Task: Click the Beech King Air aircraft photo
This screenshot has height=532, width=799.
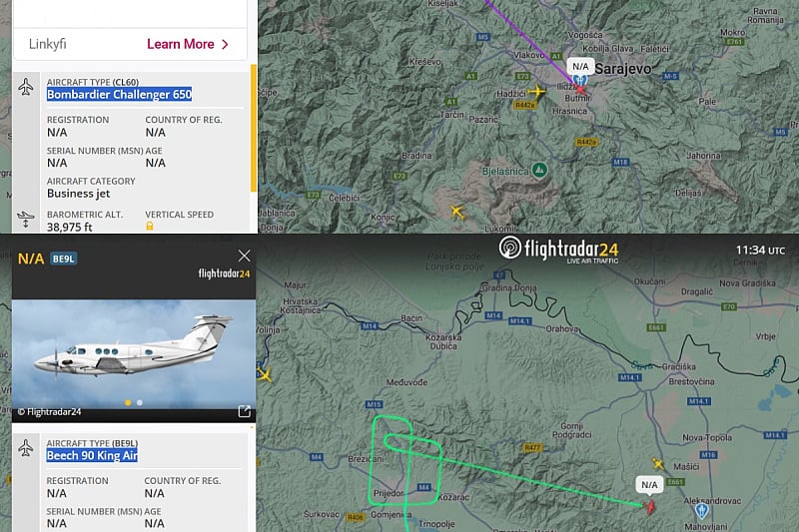Action: (x=134, y=355)
